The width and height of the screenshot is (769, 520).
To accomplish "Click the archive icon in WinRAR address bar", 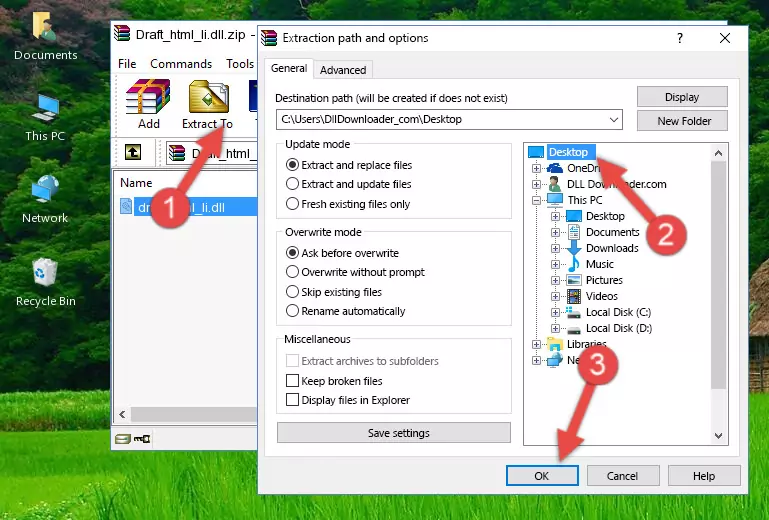I will tap(177, 153).
